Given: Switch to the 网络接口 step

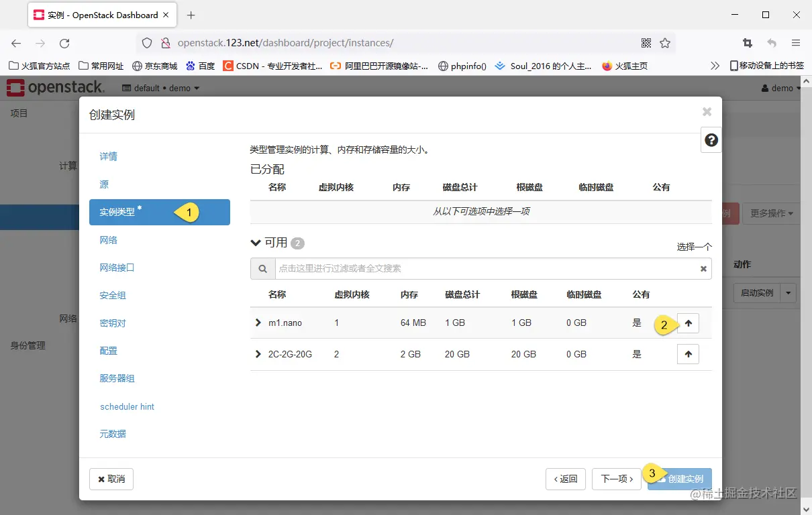Looking at the screenshot, I should point(117,268).
